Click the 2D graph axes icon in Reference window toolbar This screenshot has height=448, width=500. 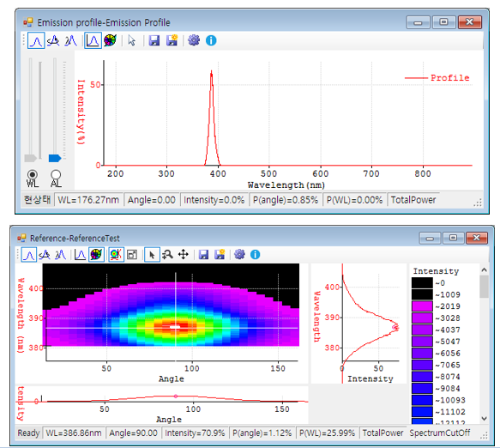tap(80, 255)
